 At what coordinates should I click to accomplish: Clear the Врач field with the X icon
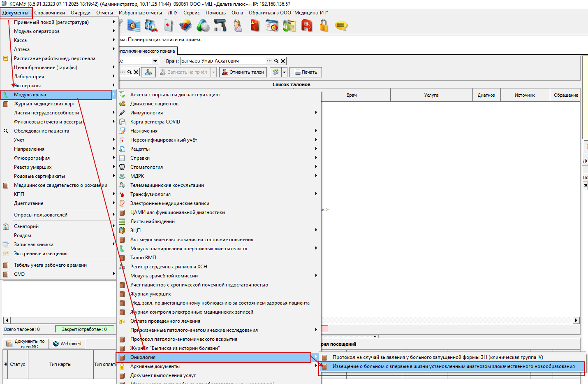coord(283,61)
